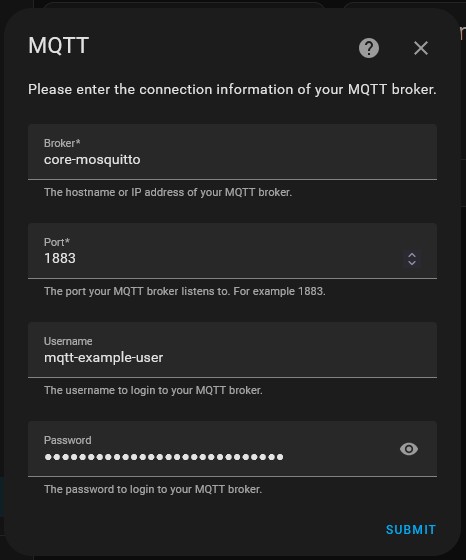Image resolution: width=466 pixels, height=560 pixels.
Task: Click the hostname or IP address helper text
Action: pyautogui.click(x=168, y=192)
